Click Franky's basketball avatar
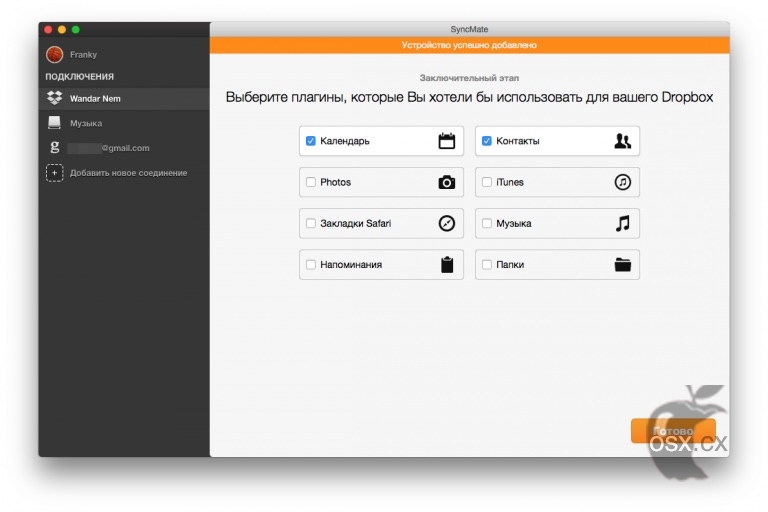The height and width of the screenshot is (512, 768). [54, 54]
